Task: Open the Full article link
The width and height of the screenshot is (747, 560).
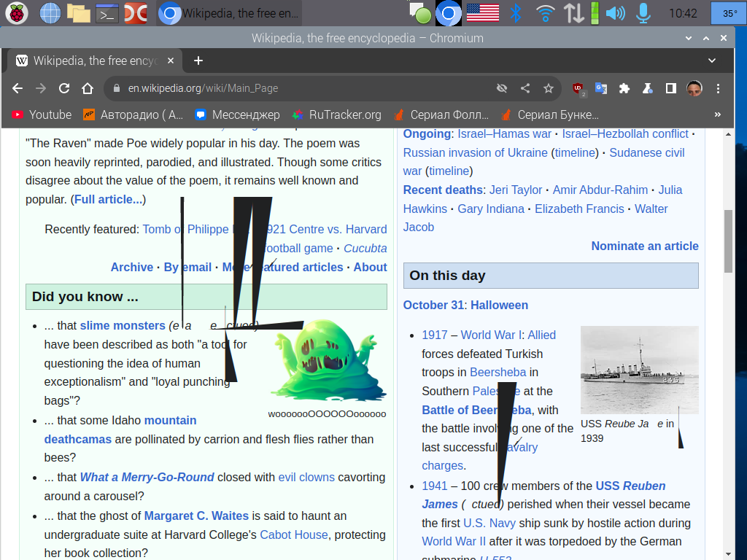Action: (108, 200)
